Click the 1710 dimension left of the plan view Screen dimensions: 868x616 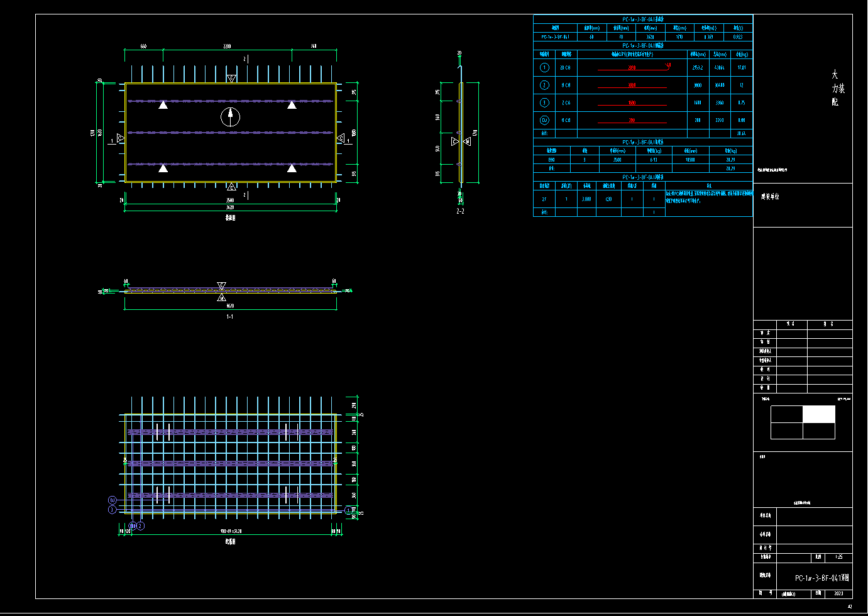(x=92, y=133)
